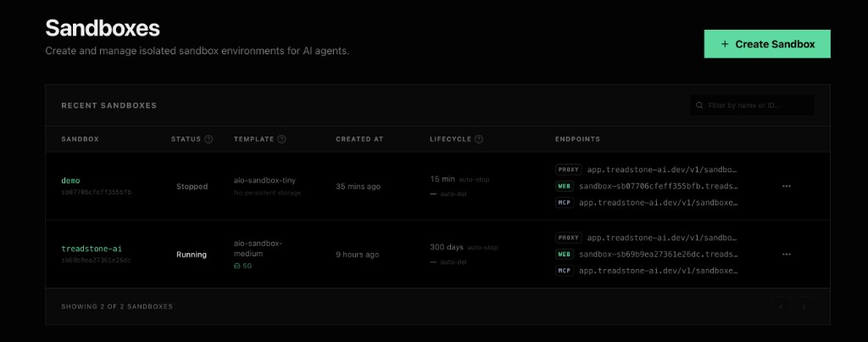The height and width of the screenshot is (342, 868).
Task: Select treadstone-ai's MCP endpoint URL
Action: click(658, 271)
